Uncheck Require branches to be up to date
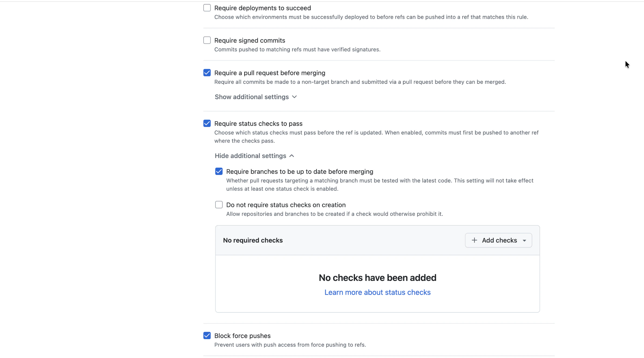 point(219,171)
